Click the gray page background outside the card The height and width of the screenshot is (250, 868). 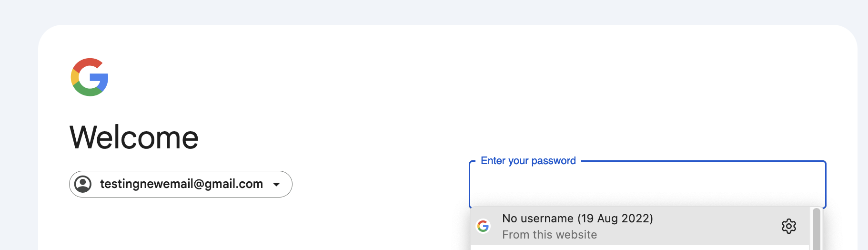429,11
